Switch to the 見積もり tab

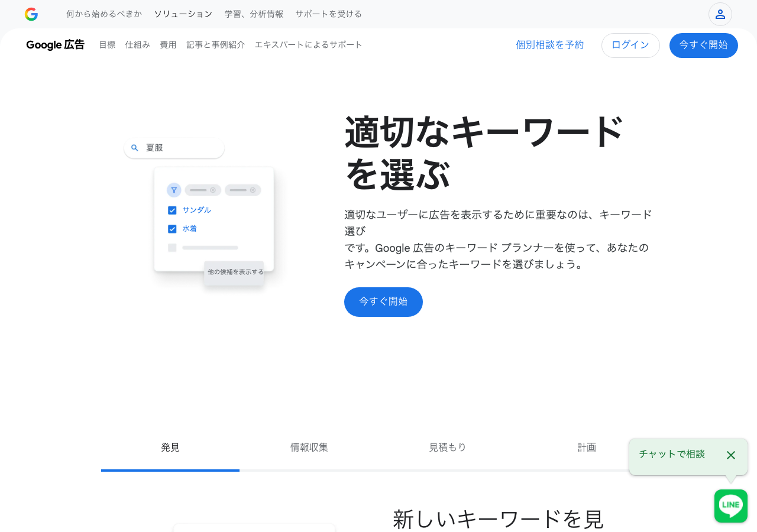(448, 447)
